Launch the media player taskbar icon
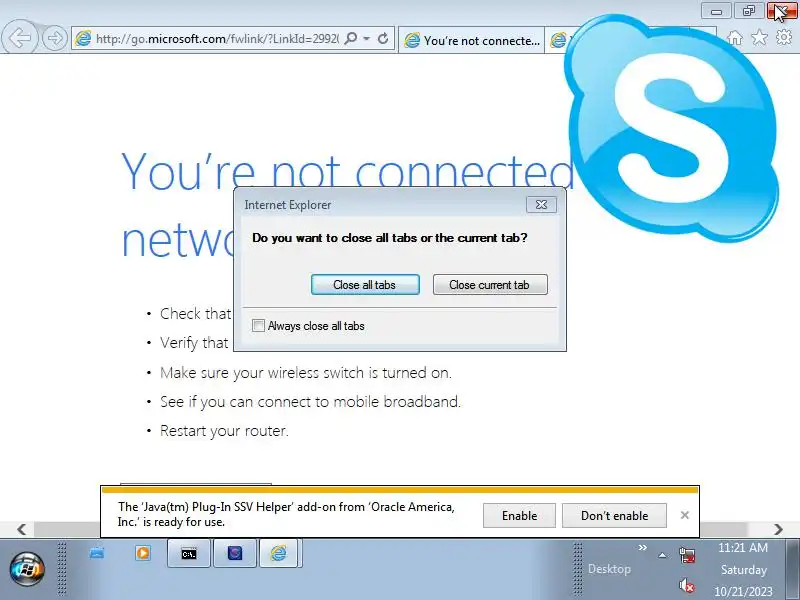This screenshot has height=600, width=800. [x=143, y=553]
